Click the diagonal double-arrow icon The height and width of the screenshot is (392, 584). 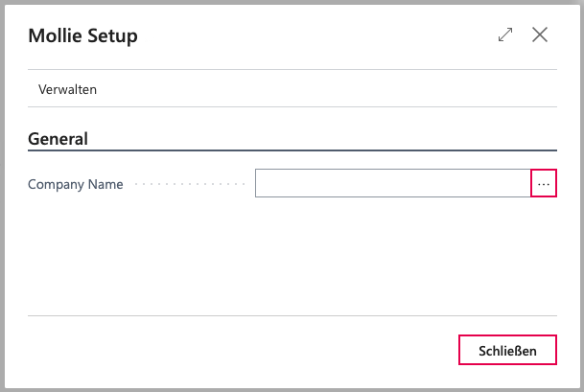[505, 35]
